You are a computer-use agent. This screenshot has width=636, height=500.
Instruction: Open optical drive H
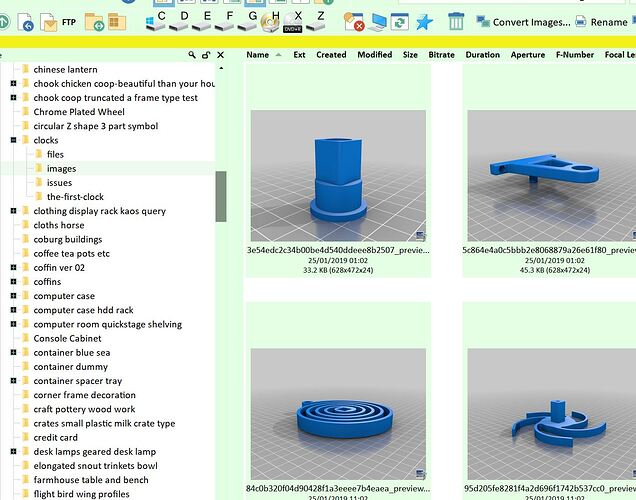coord(270,21)
